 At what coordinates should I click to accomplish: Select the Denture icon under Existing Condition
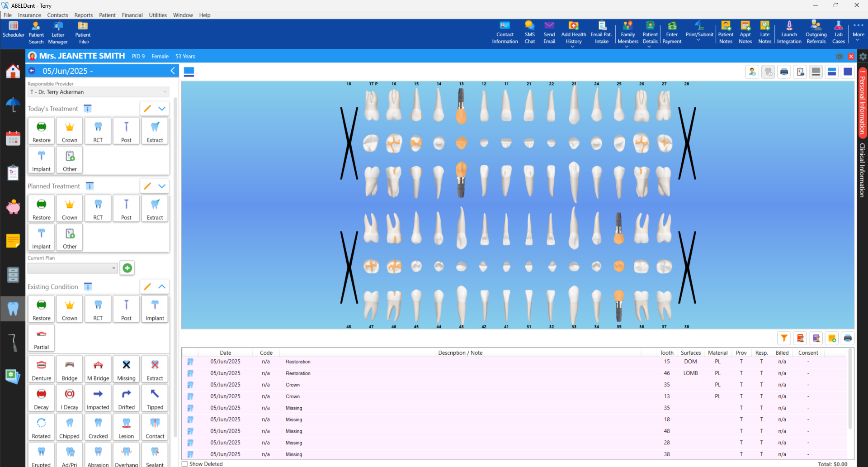tap(41, 369)
